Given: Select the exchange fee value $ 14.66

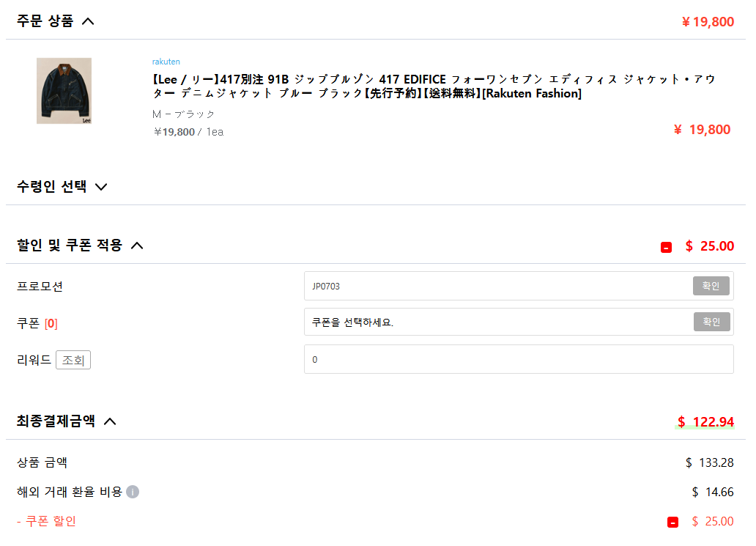Looking at the screenshot, I should pyautogui.click(x=713, y=492).
